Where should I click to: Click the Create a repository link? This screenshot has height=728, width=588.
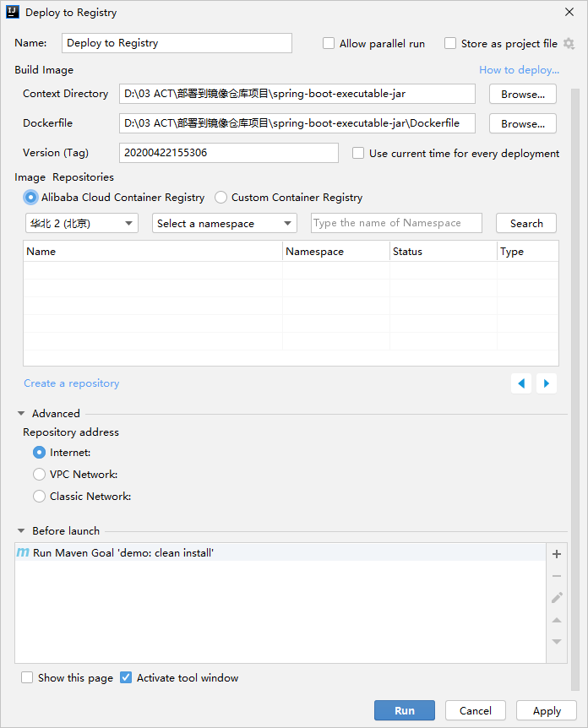point(72,383)
